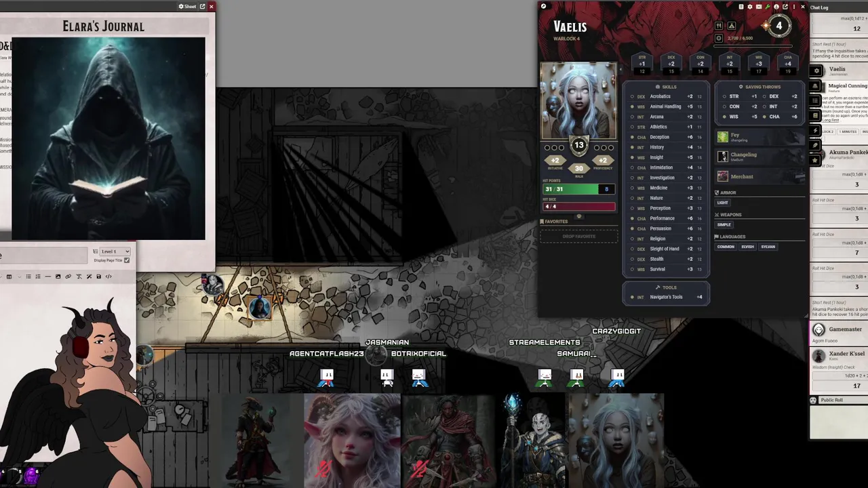Click the long rest campfire icon
868x488 pixels.
coord(732,26)
